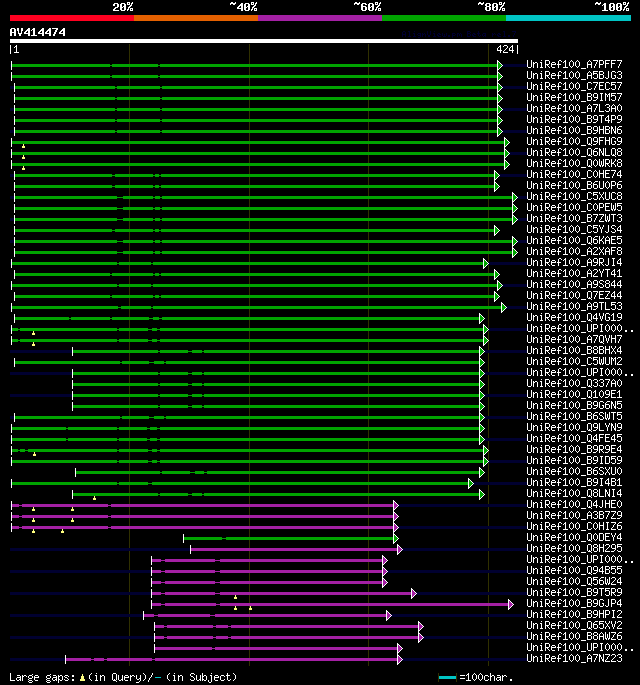
Task: Select UniRef100_B6U0P6 hit
Action: pyautogui.click(x=574, y=185)
